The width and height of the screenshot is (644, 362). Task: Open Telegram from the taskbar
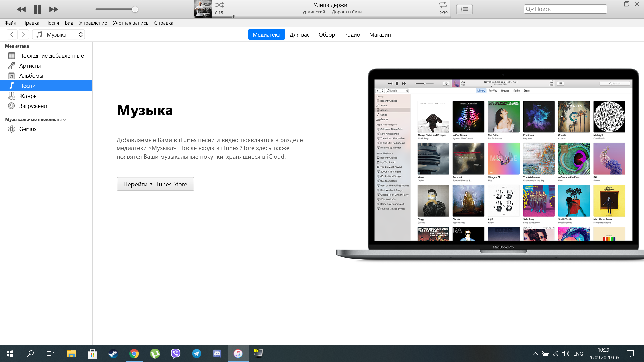(x=197, y=354)
